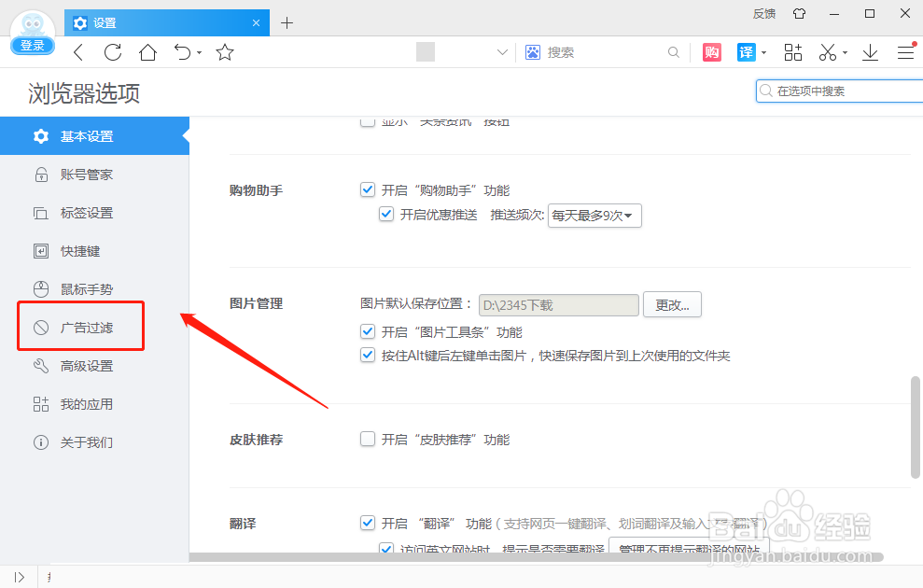
Task: Open the 每天最多9次 dropdown
Action: click(x=594, y=215)
